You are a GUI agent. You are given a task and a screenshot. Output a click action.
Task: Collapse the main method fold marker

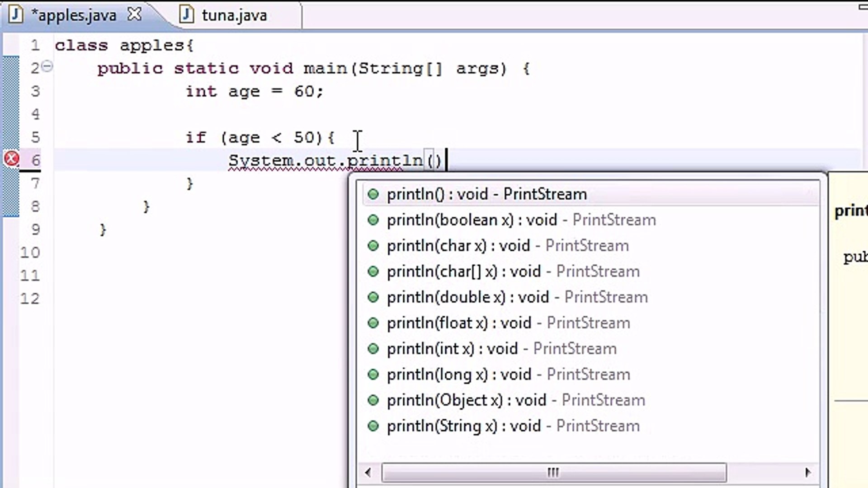click(47, 66)
